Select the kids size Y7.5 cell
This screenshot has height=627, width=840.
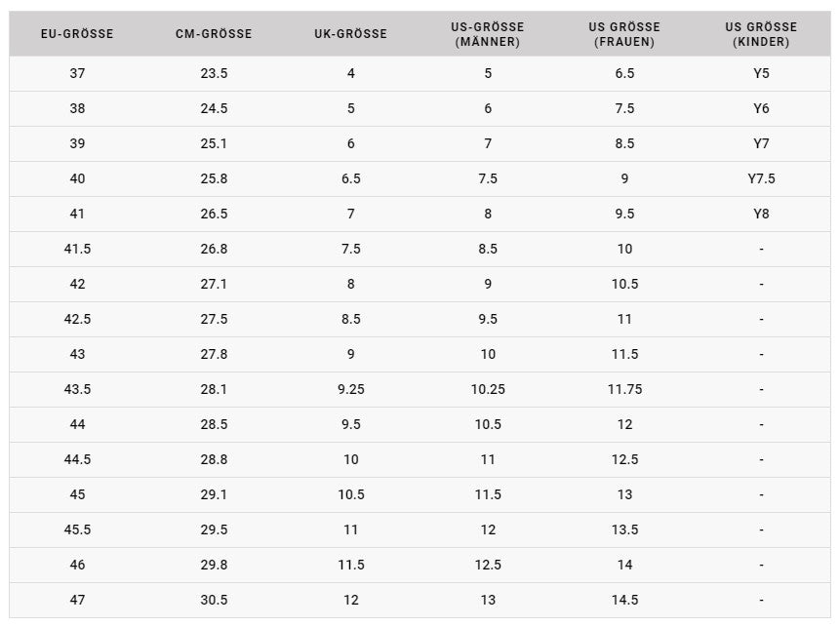761,178
